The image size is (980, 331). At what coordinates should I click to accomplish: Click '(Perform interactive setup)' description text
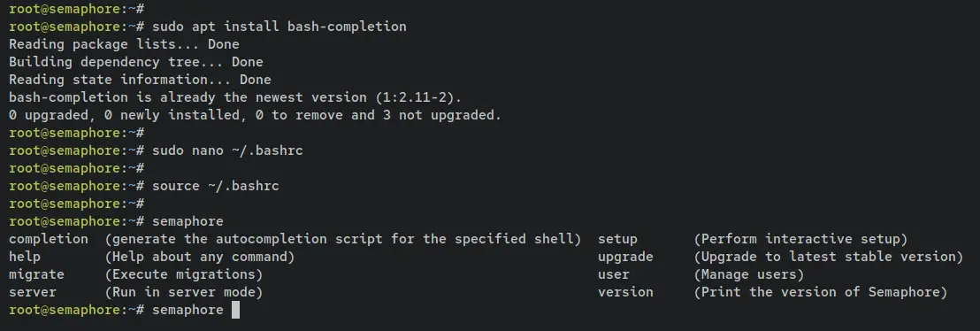tap(800, 239)
